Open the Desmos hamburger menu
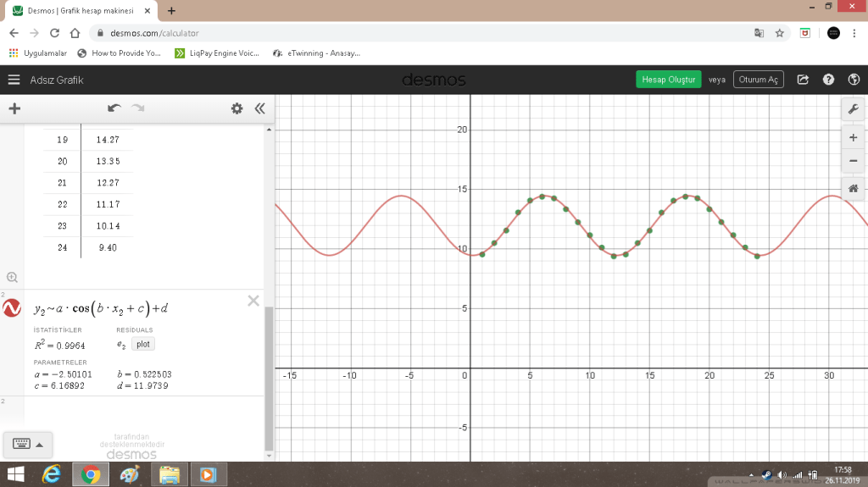Screen dimensions: 868x487 (x=14, y=80)
